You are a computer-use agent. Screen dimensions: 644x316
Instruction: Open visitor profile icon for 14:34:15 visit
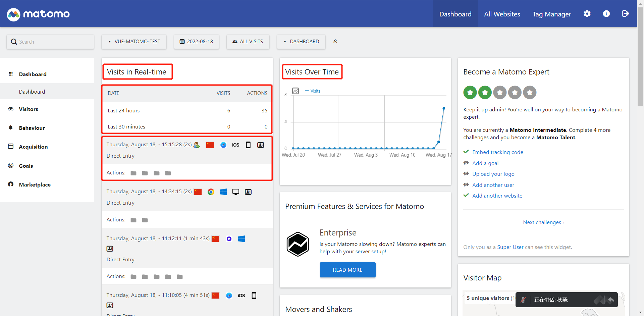248,192
